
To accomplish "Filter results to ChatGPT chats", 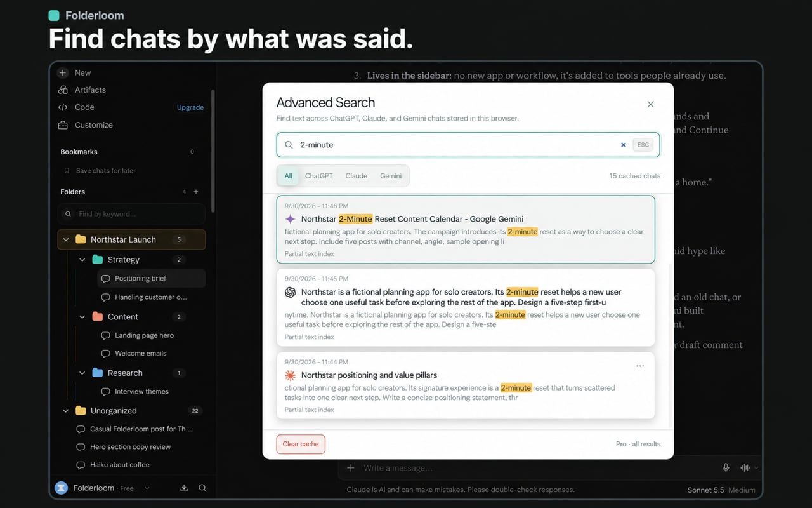I will tap(318, 176).
